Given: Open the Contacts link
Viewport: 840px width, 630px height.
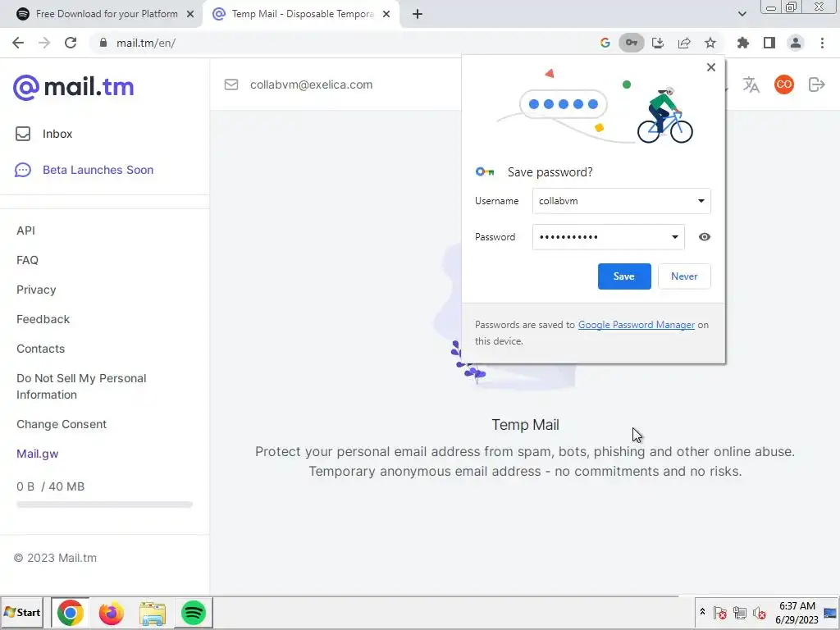Looking at the screenshot, I should (40, 348).
